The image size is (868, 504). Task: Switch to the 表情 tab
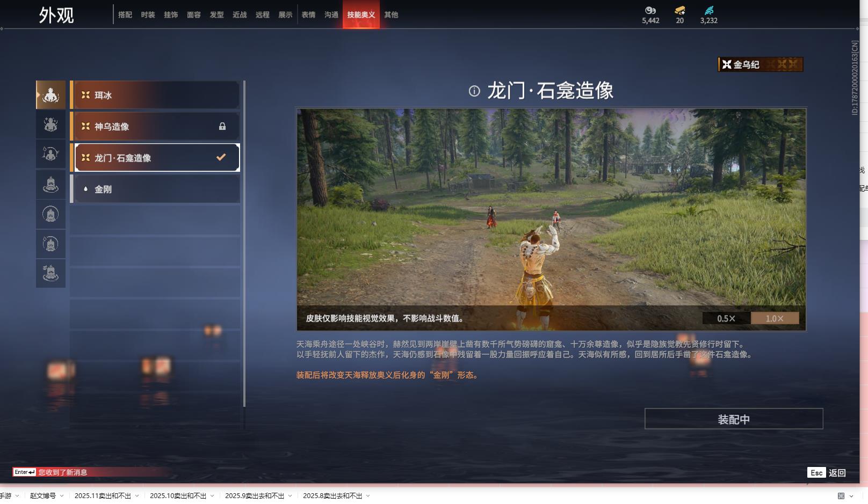(308, 15)
